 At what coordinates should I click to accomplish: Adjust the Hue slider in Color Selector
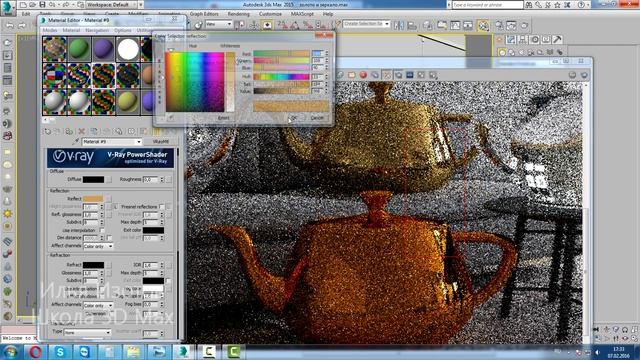point(281,76)
